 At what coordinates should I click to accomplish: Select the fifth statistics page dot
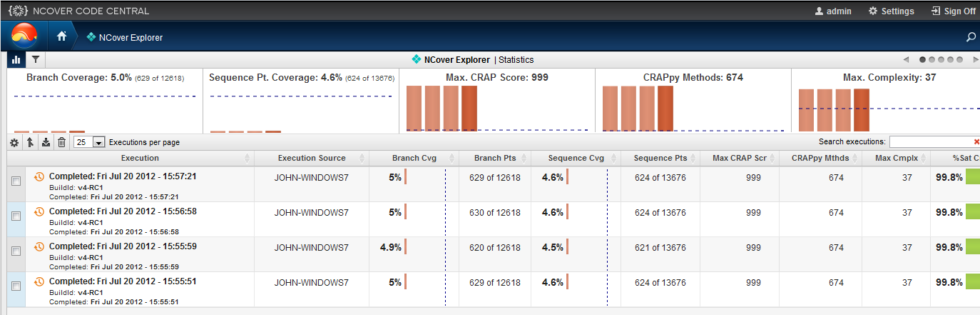click(959, 60)
